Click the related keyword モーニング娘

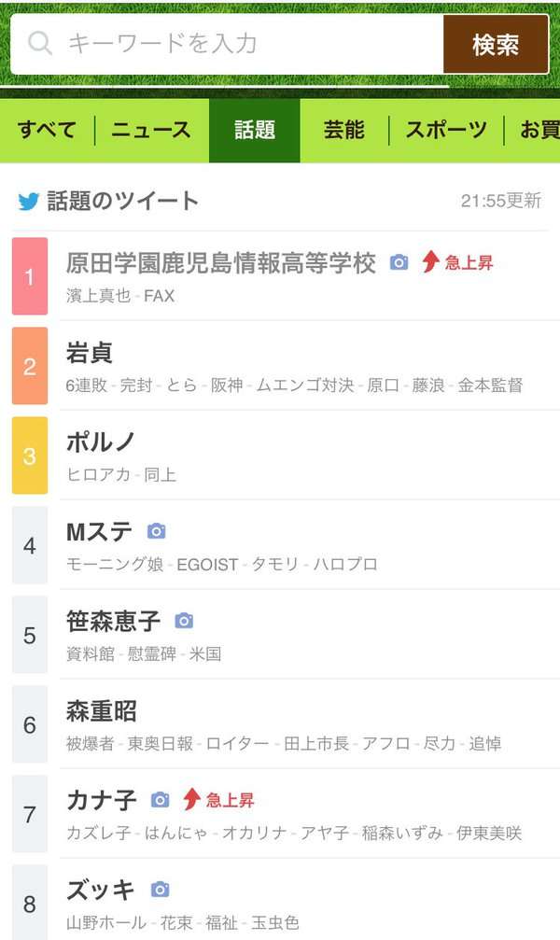click(115, 564)
